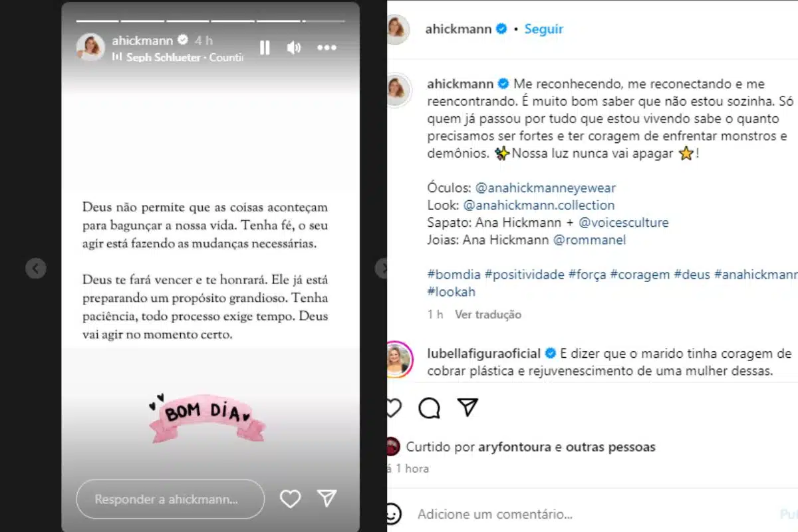This screenshot has height=532, width=798.
Task: Share the post with the send icon
Action: pyautogui.click(x=468, y=407)
